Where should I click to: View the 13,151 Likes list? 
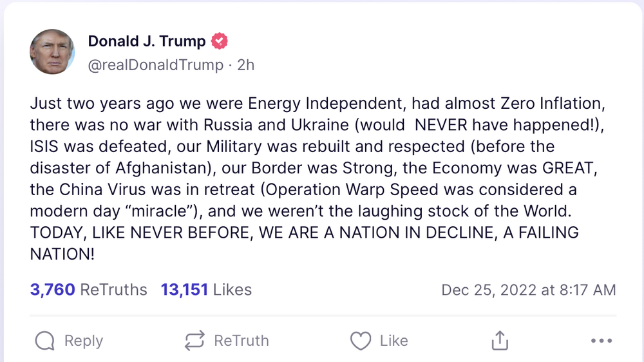point(206,290)
